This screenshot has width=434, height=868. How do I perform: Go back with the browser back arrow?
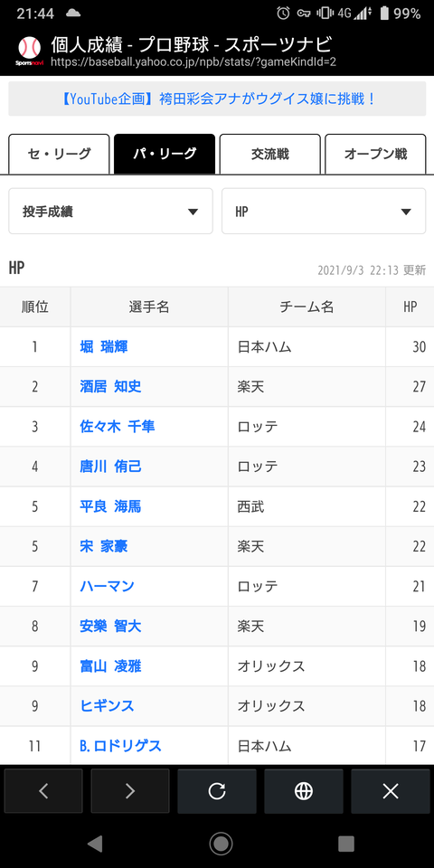pyautogui.click(x=43, y=791)
